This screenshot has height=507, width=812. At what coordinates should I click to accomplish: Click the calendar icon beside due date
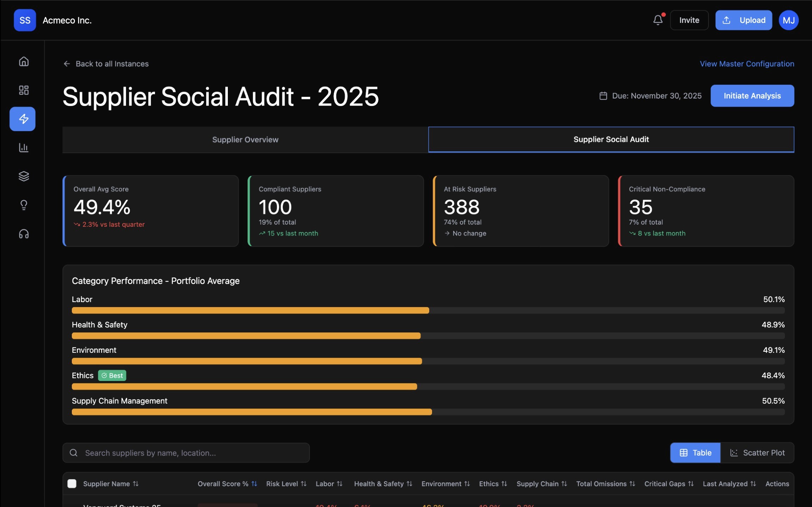click(603, 96)
